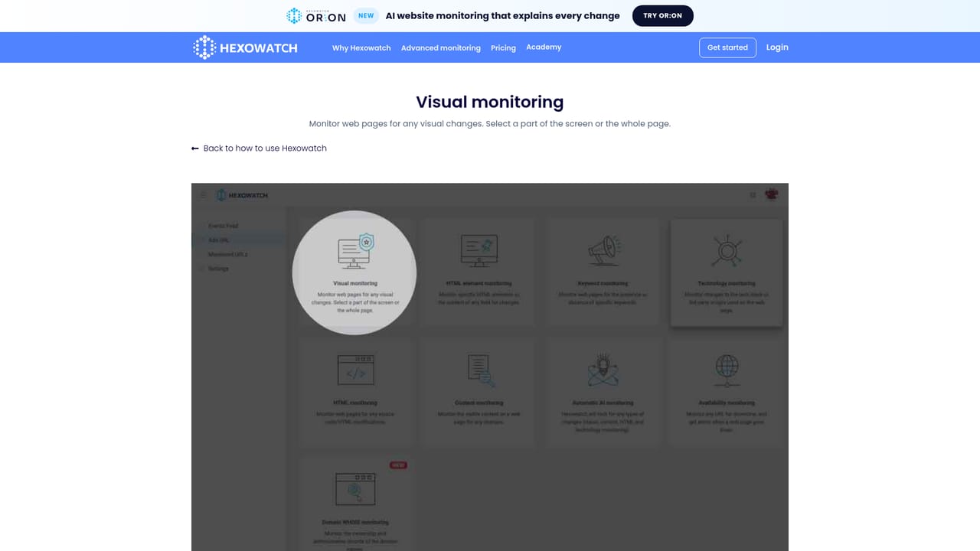Click the 'AI website monitoring that explains every change' text
Screen dimensions: 980x551
tap(503, 15)
